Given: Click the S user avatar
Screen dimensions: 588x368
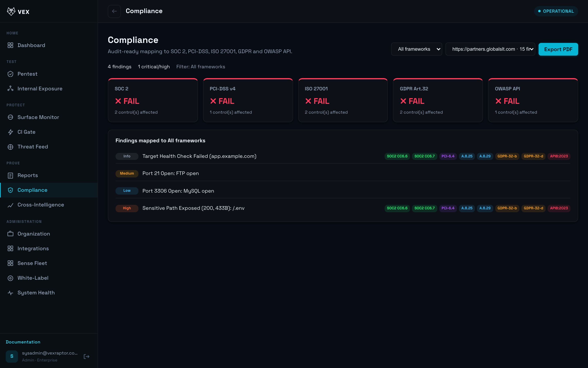Looking at the screenshot, I should click(12, 356).
